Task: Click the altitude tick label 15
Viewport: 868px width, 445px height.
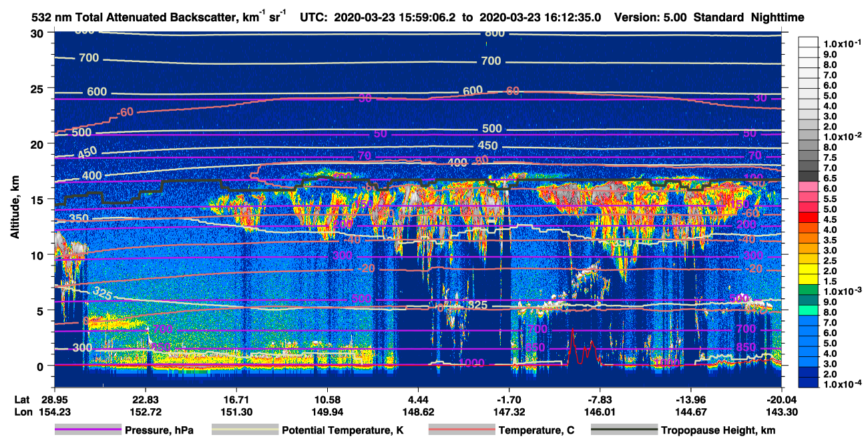Action: coord(38,199)
